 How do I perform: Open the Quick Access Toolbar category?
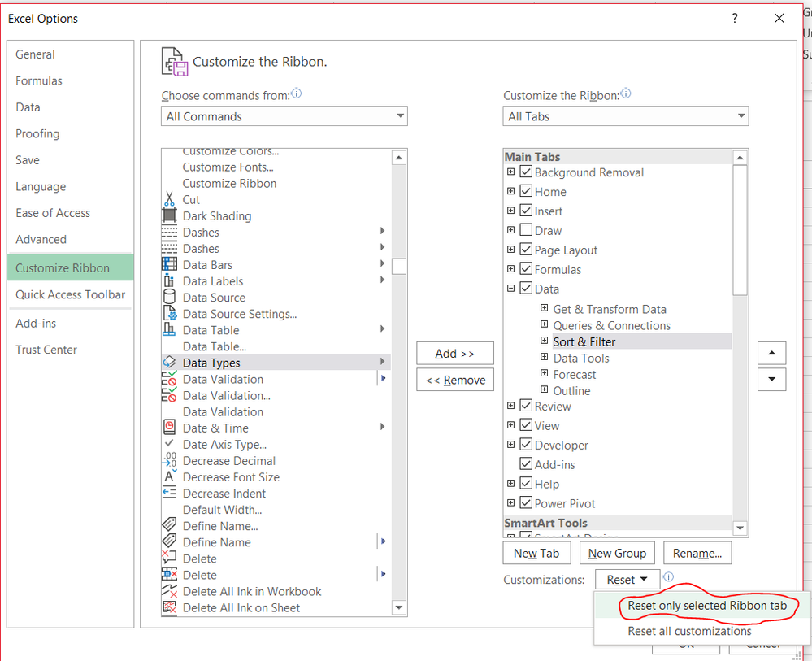(71, 294)
